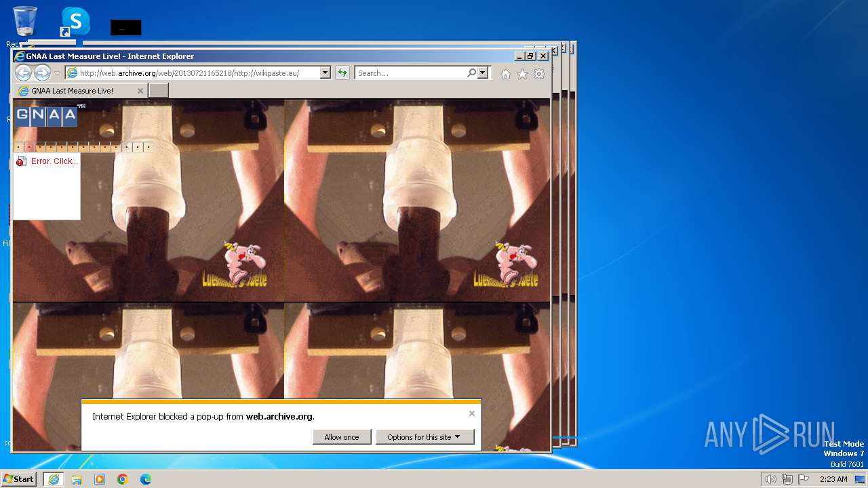Open the volume speaker tray icon
Screen dimensions: 868x488
(770, 479)
